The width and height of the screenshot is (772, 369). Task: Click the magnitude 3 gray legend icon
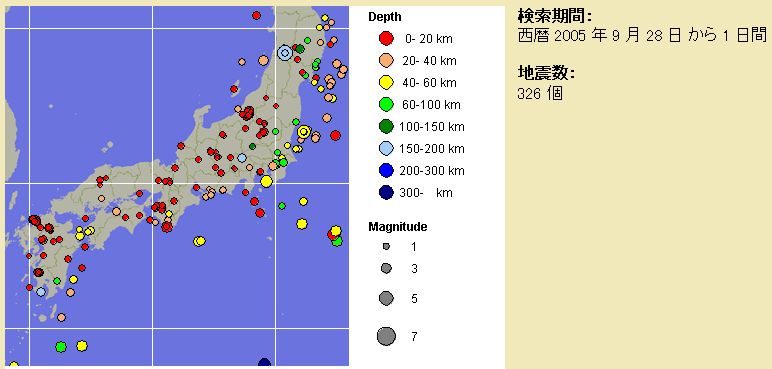coord(386,268)
